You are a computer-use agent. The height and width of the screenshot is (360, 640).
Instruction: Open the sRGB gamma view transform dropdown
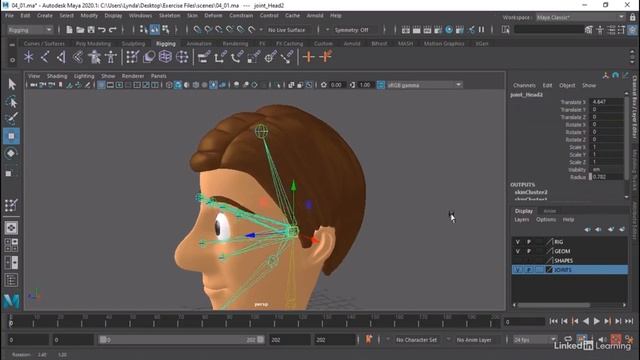click(x=424, y=85)
